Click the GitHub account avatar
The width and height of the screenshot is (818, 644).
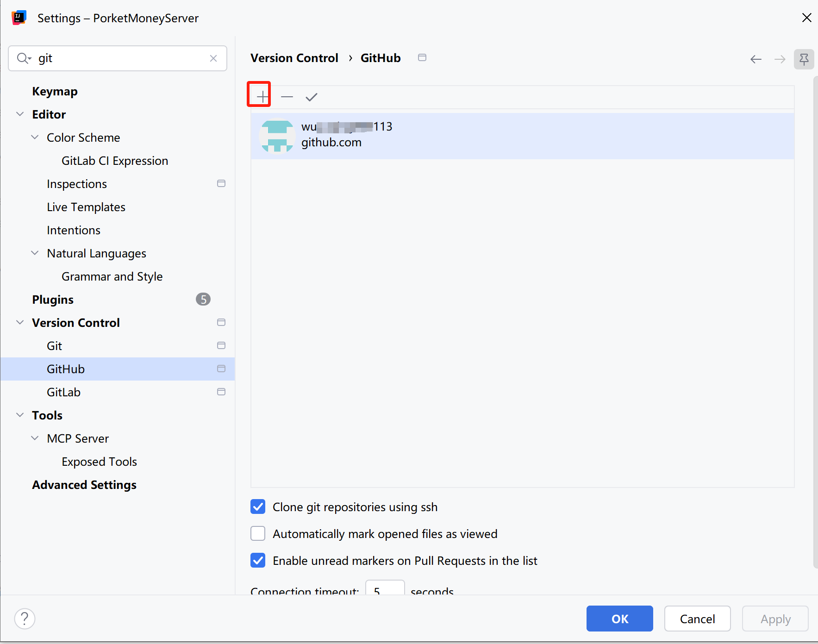pos(277,136)
